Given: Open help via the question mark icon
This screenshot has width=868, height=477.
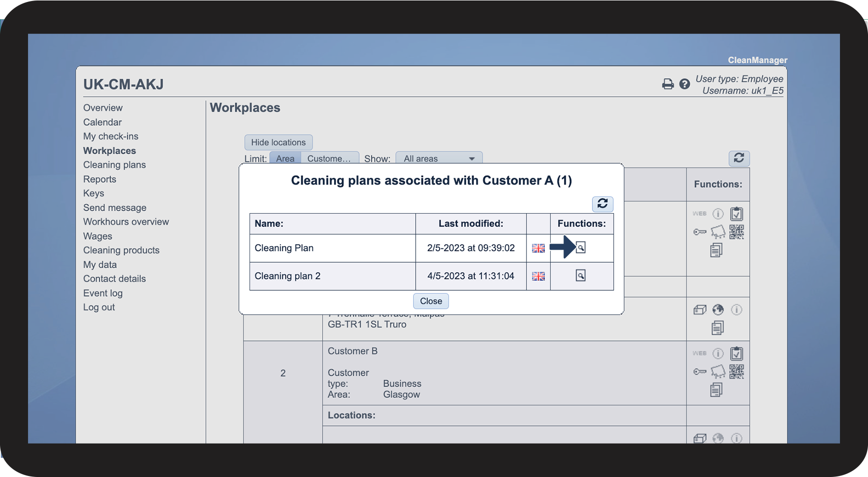Looking at the screenshot, I should [x=684, y=84].
